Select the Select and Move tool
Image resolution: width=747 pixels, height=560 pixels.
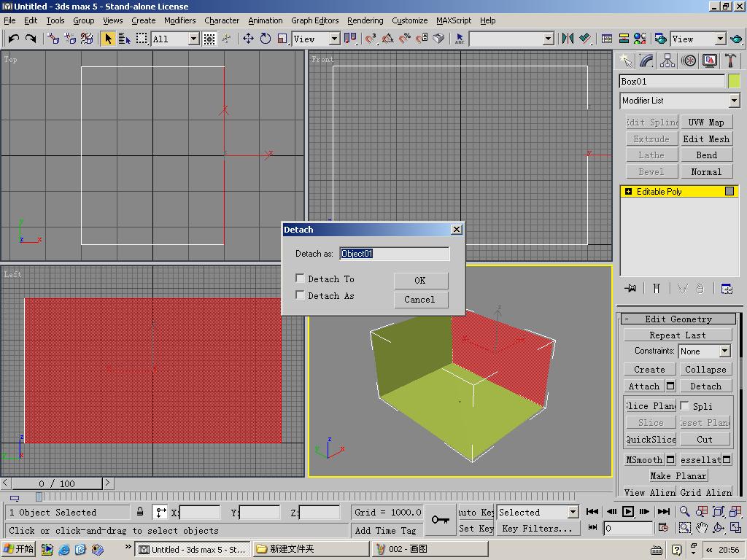click(248, 39)
